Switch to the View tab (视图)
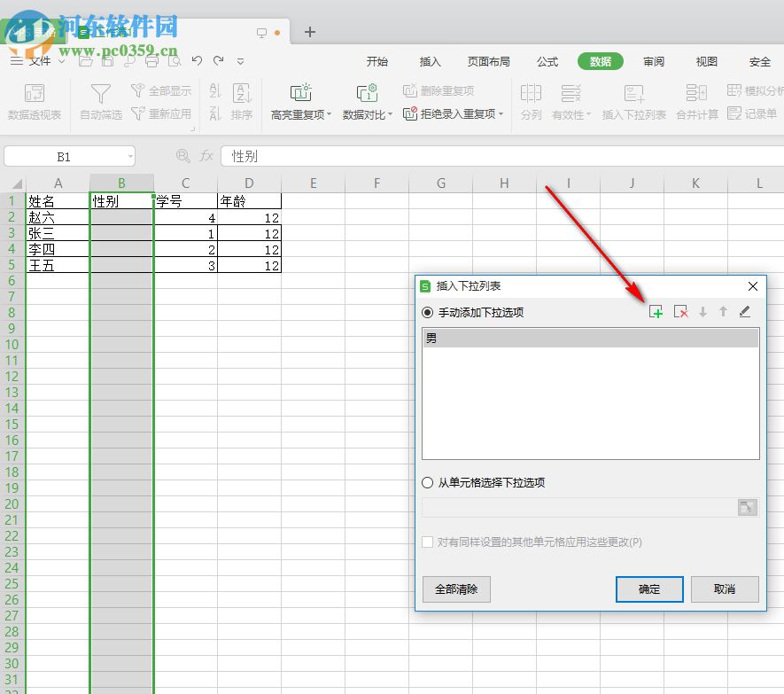Image resolution: width=784 pixels, height=694 pixels. [707, 61]
